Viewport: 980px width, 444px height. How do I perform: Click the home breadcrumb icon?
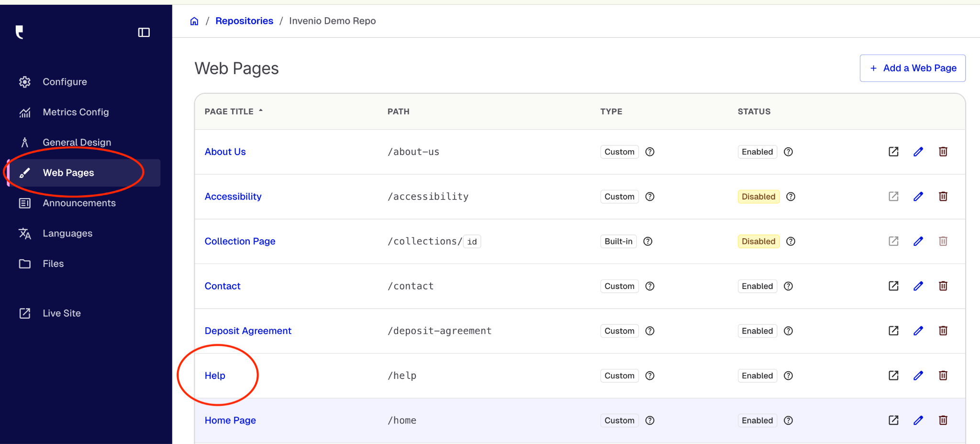click(194, 21)
